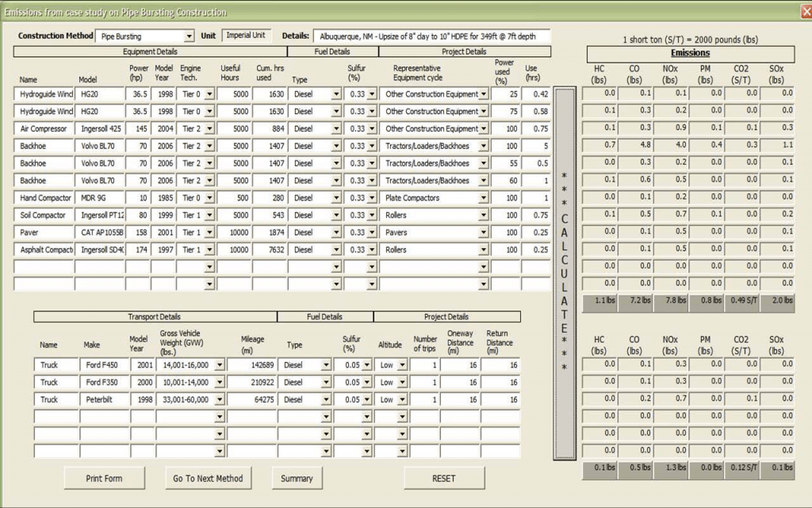Open fuel Type dropdown for Ford F350 truck
This screenshot has height=508, width=812.
326,382
